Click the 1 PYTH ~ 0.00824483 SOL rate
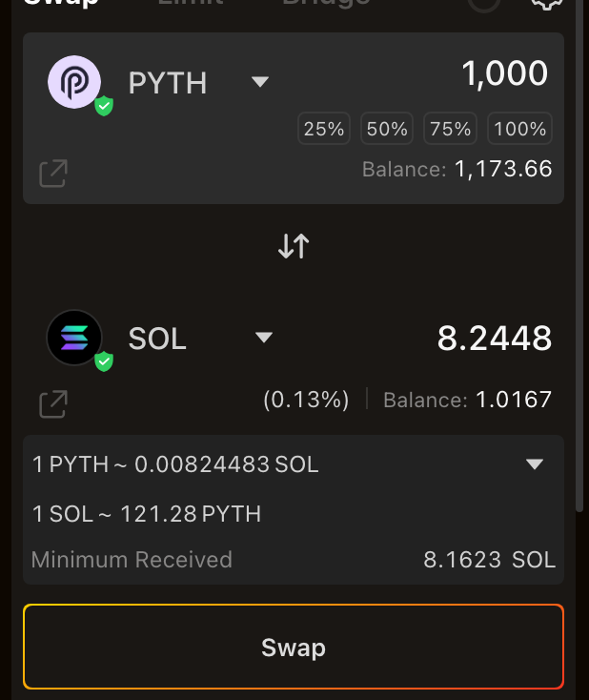Viewport: 589px width, 700px height. pos(175,464)
